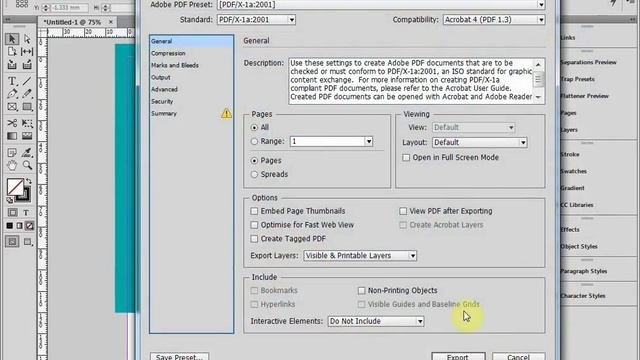Select the Scissors tool
Screen dimensions: 640x360
(x=12, y=123)
